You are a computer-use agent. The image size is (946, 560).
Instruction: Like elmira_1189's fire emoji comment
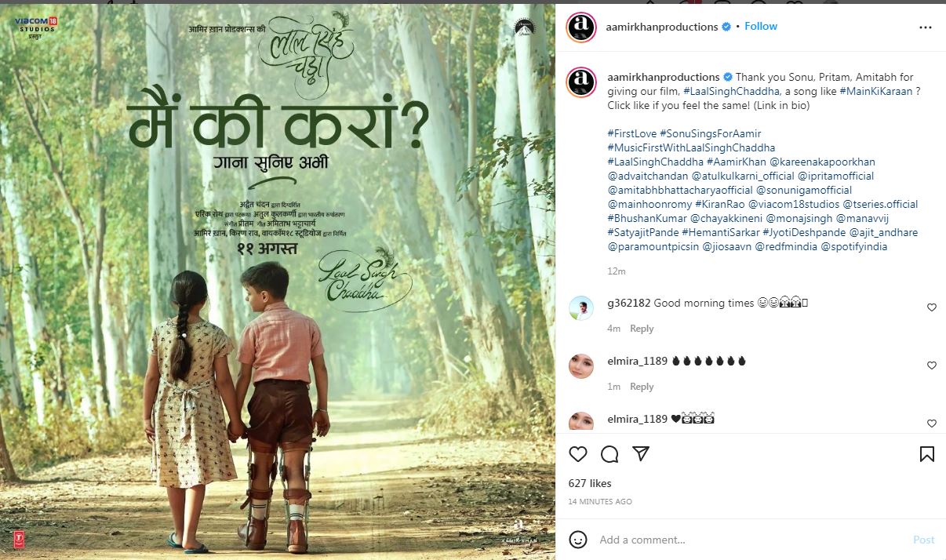tap(932, 365)
